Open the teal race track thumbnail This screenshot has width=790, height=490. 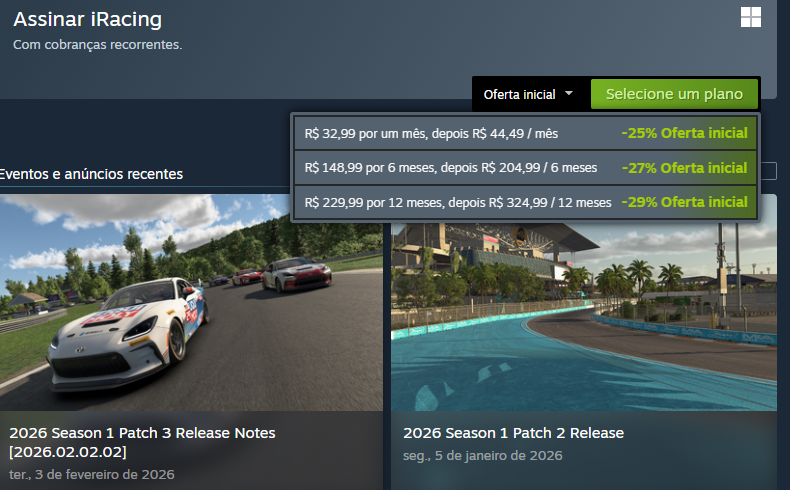click(x=584, y=317)
